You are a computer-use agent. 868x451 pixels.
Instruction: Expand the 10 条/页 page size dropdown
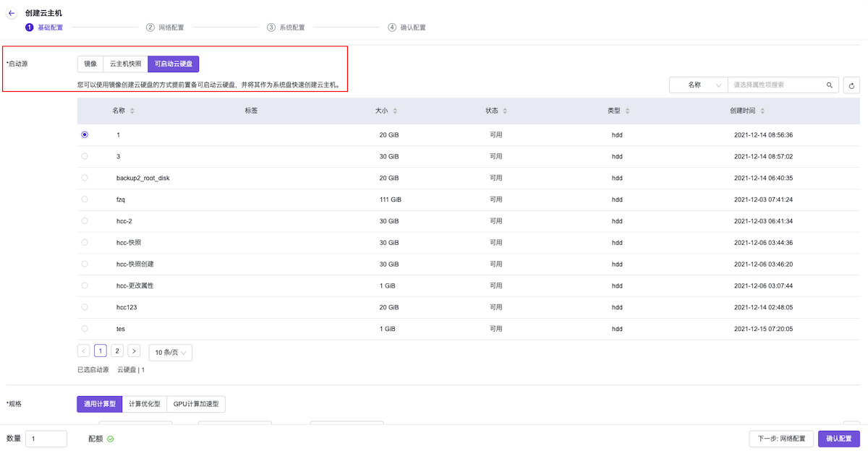171,353
